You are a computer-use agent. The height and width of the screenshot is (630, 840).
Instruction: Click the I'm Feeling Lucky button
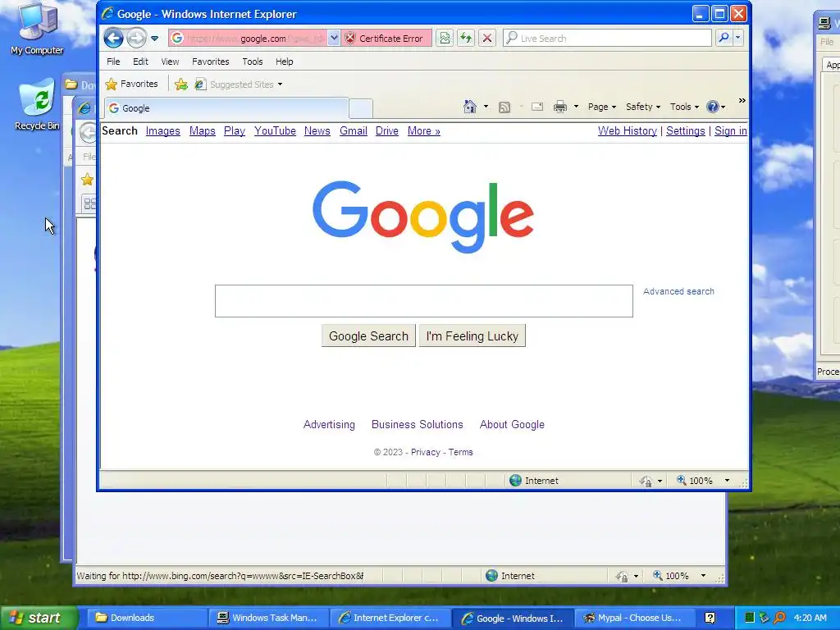point(472,336)
